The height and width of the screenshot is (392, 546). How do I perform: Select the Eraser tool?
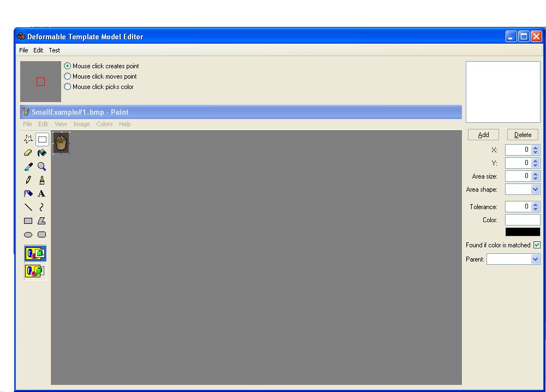(28, 153)
